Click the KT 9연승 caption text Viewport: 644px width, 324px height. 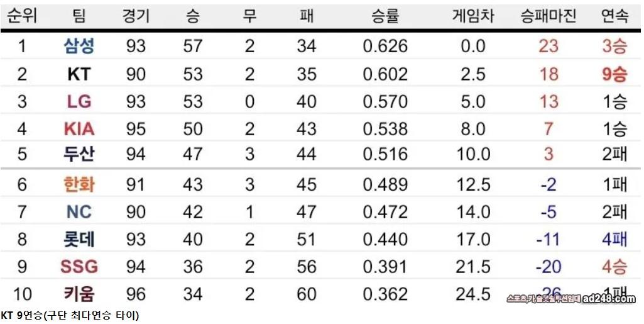pos(70,316)
